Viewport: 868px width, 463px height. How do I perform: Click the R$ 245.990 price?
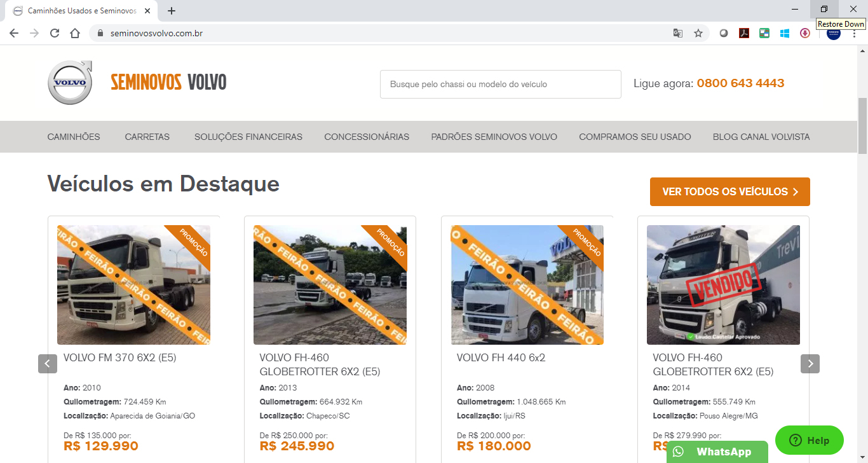pos(297,446)
